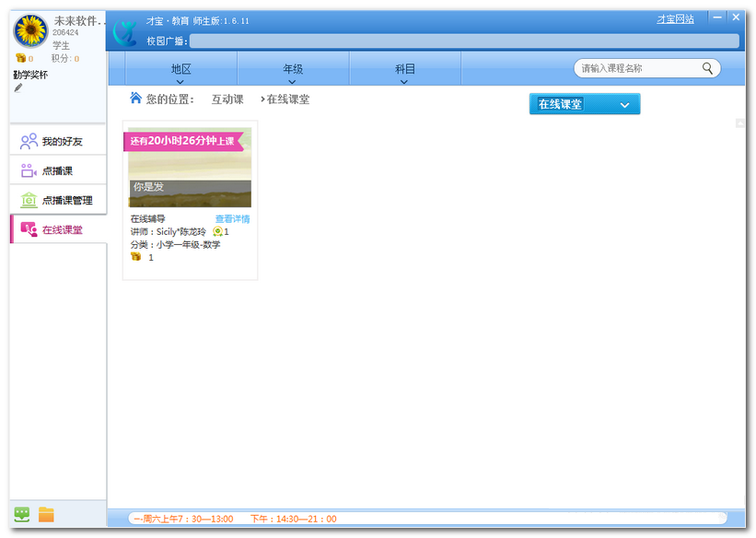
Task: Select 在线课堂 menu item
Action: pos(58,229)
